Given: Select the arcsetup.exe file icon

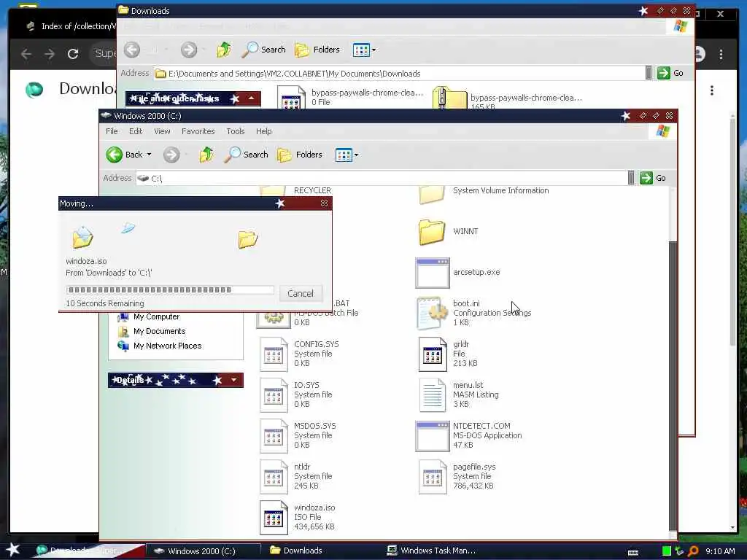Looking at the screenshot, I should [x=432, y=273].
